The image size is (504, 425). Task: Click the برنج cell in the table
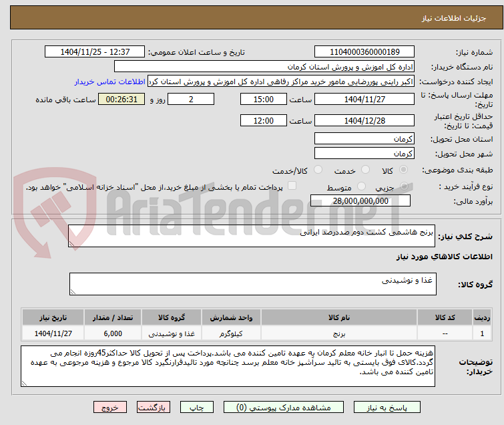pyautogui.click(x=339, y=333)
